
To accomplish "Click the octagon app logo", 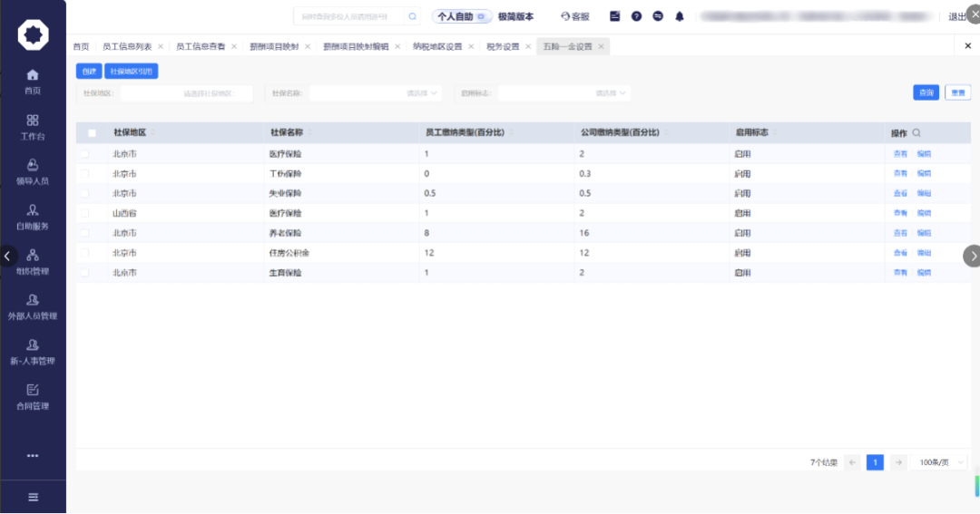I will point(34,34).
